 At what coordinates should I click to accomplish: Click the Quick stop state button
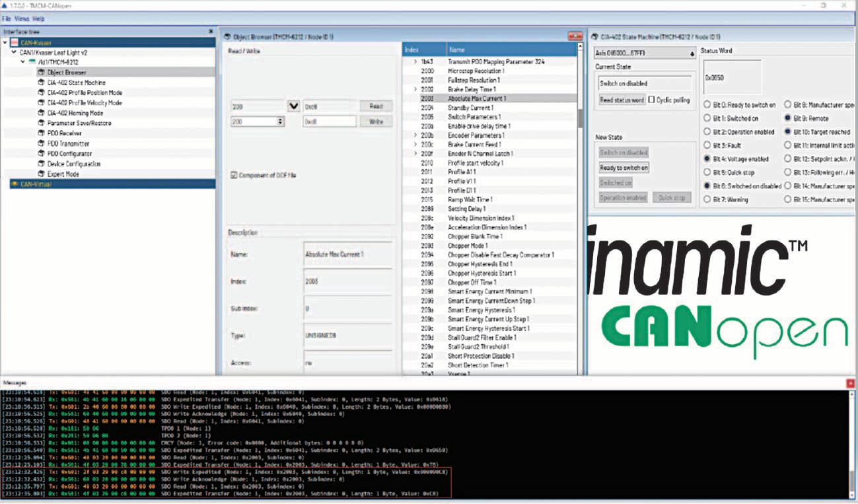[672, 198]
